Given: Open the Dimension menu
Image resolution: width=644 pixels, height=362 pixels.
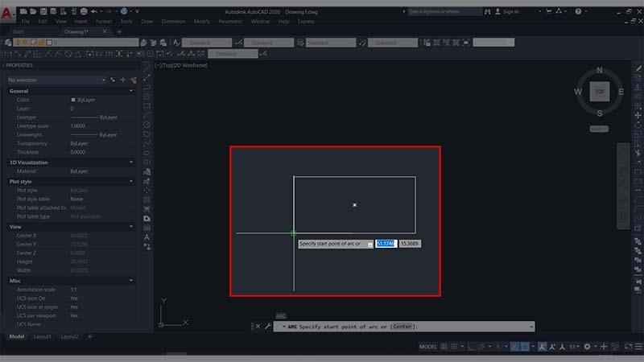Looking at the screenshot, I should (x=173, y=22).
